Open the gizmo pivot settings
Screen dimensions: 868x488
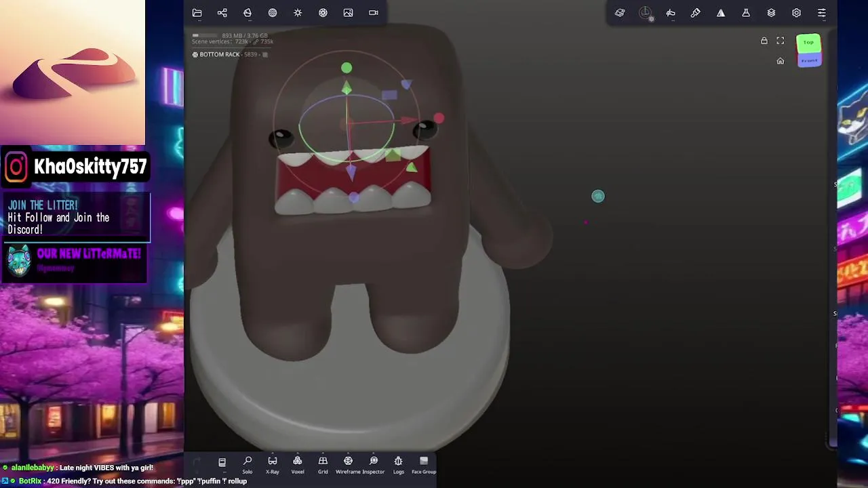(646, 13)
